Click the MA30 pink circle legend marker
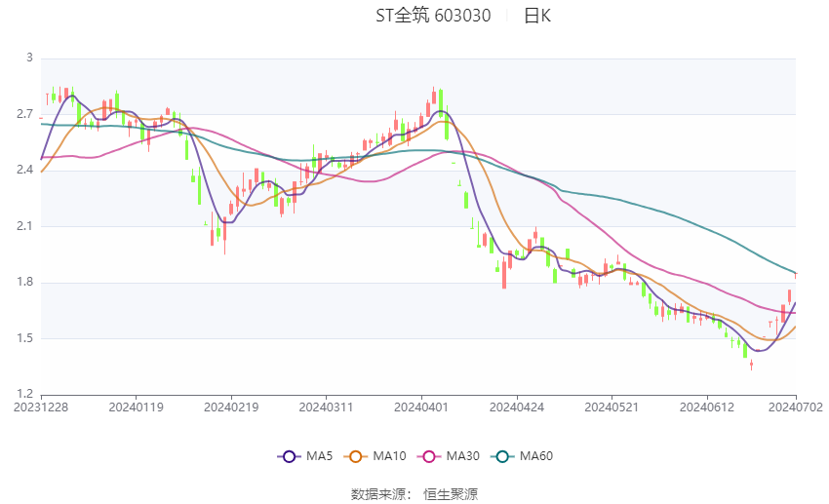 (x=427, y=456)
